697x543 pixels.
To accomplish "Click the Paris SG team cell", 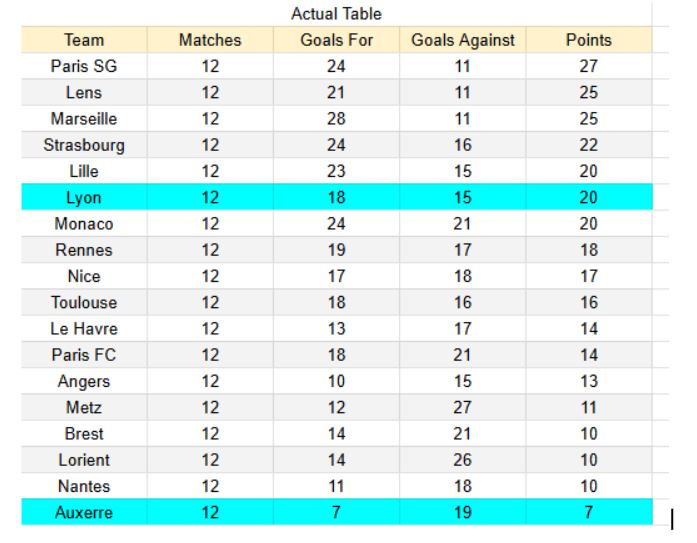I will tap(83, 67).
